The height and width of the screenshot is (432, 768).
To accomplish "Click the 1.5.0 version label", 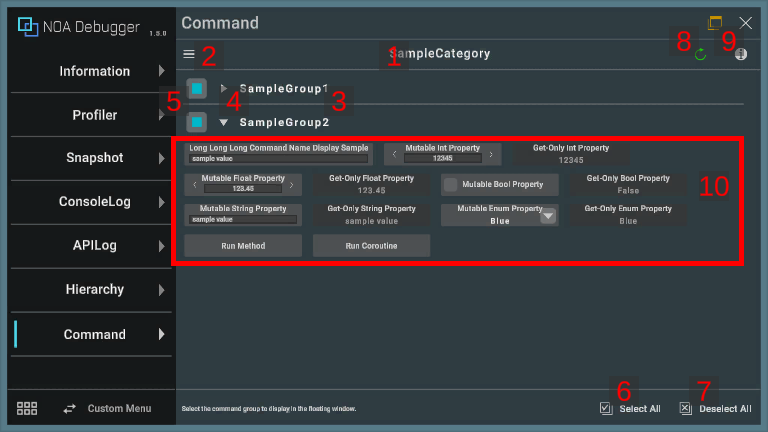I will point(158,33).
